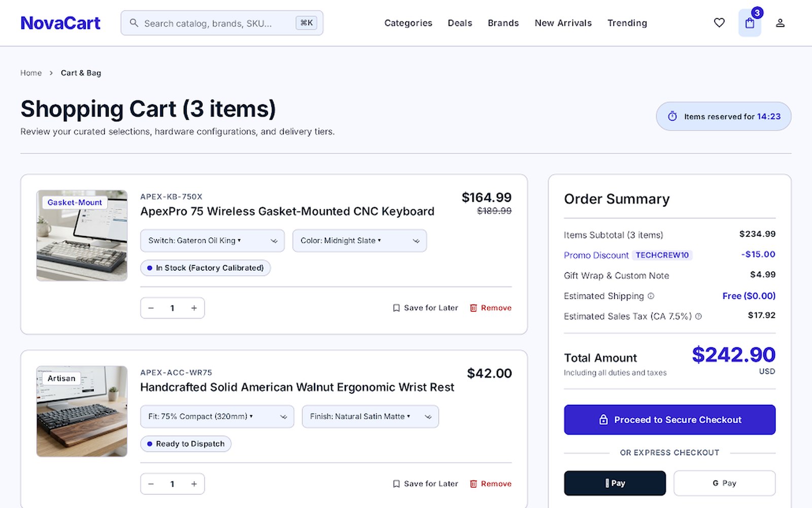Focus the Search catalog, brands, SKU field

(222, 23)
